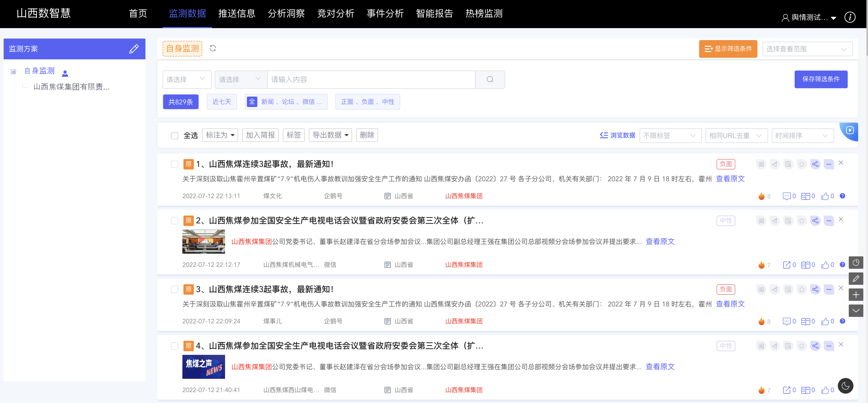Mark article 1 as read via 阅 icon

click(x=761, y=164)
